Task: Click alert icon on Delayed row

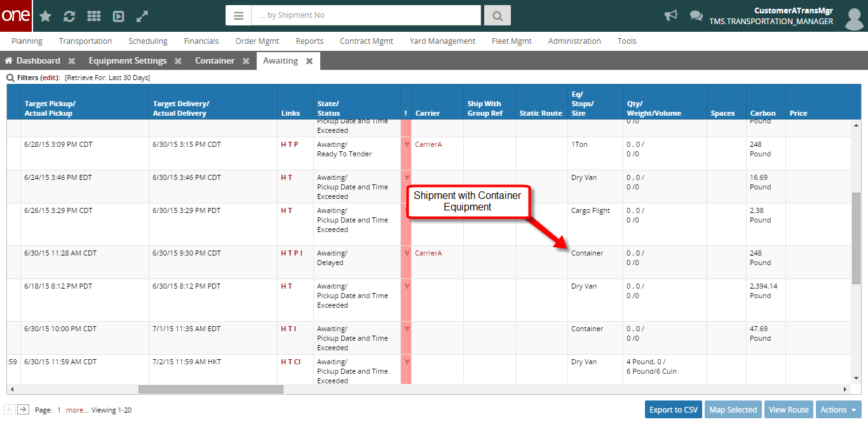Action: (x=407, y=253)
